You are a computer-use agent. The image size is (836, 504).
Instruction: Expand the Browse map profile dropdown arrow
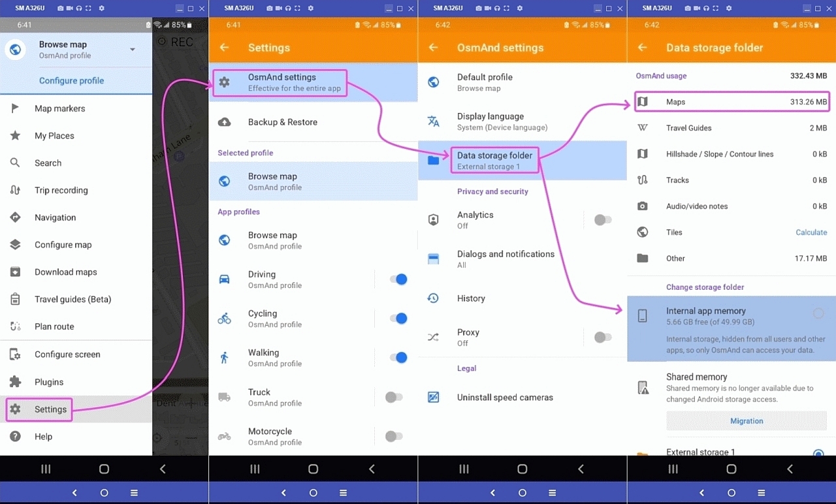tap(133, 50)
